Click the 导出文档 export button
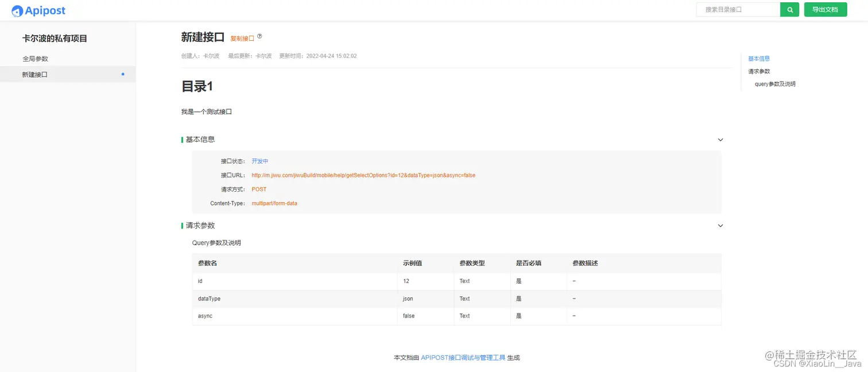The width and height of the screenshot is (868, 372). click(x=826, y=10)
